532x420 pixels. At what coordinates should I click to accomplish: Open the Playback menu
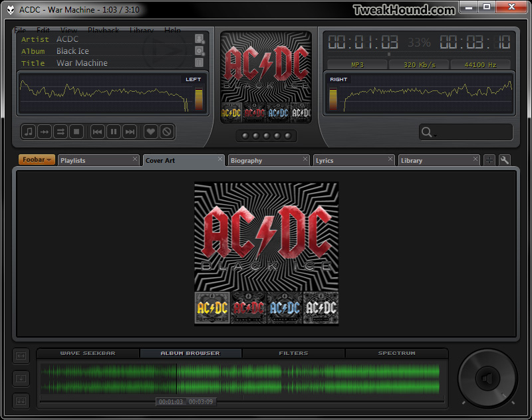104,30
